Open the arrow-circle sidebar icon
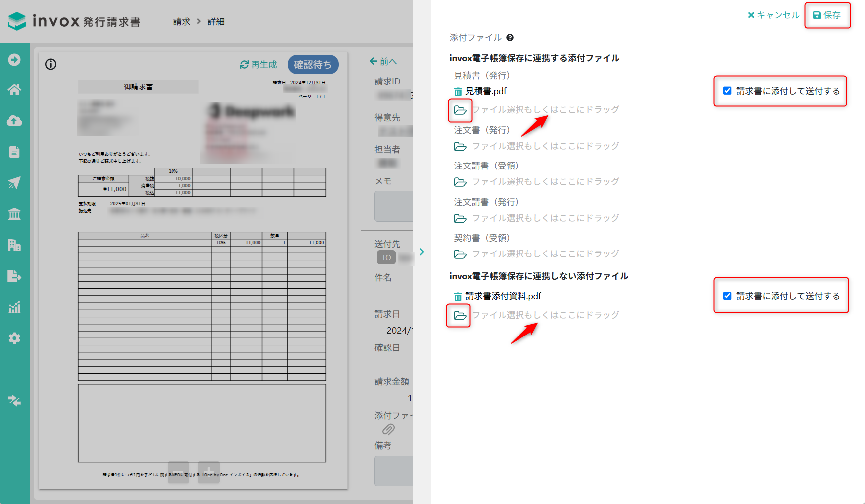Viewport: 865px width, 504px height. click(14, 60)
